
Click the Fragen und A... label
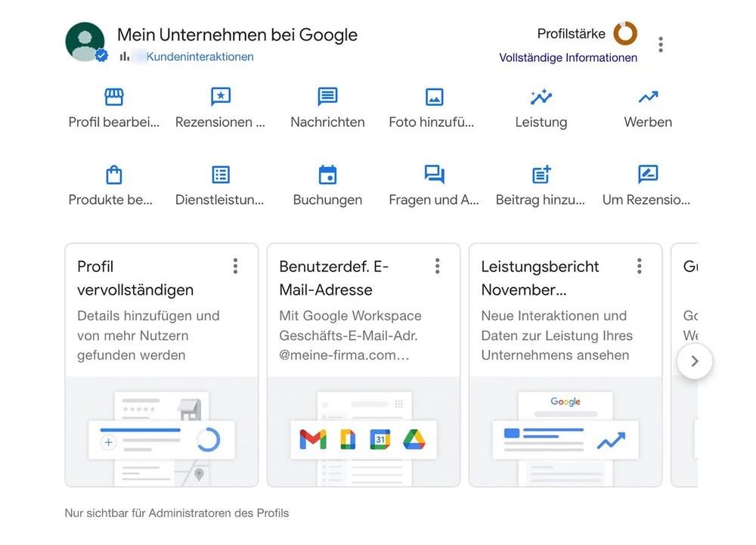point(434,200)
